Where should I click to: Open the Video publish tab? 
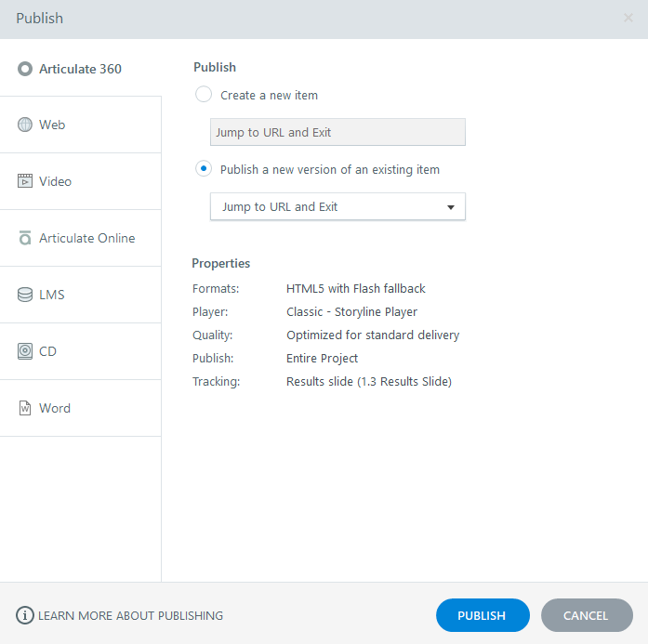[x=55, y=181]
